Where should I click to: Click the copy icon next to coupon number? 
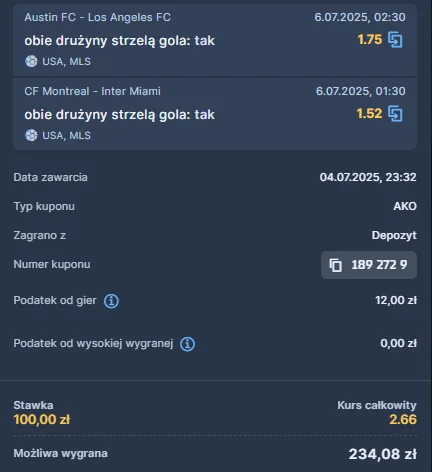pos(336,265)
